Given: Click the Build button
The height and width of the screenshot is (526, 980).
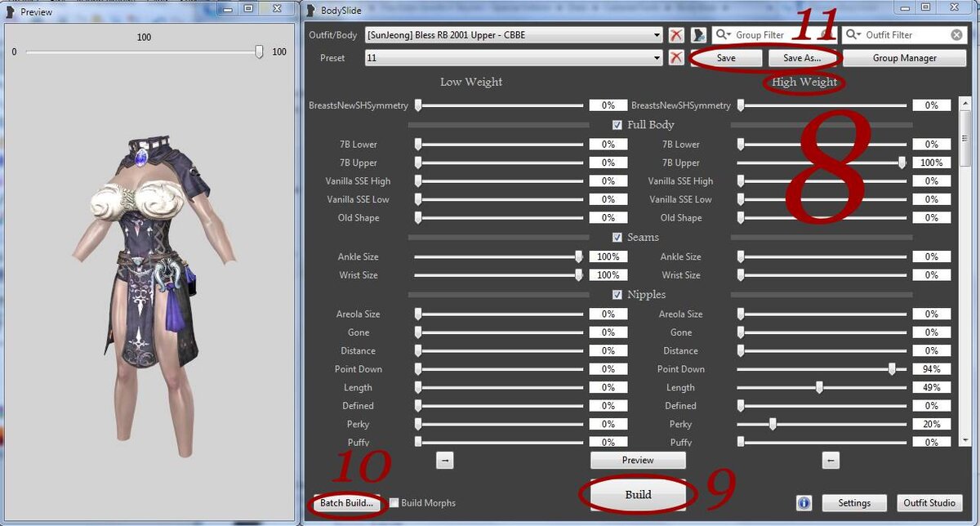Looking at the screenshot, I should [x=638, y=494].
